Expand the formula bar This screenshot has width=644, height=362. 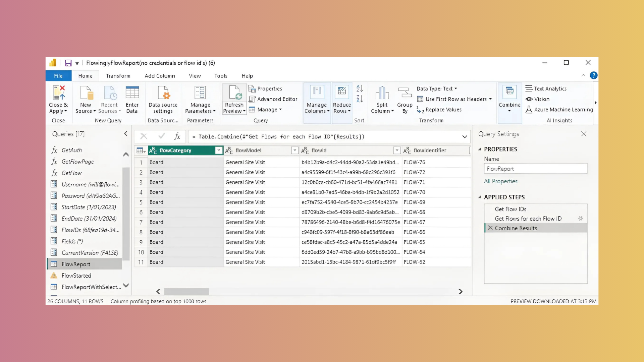coord(465,136)
